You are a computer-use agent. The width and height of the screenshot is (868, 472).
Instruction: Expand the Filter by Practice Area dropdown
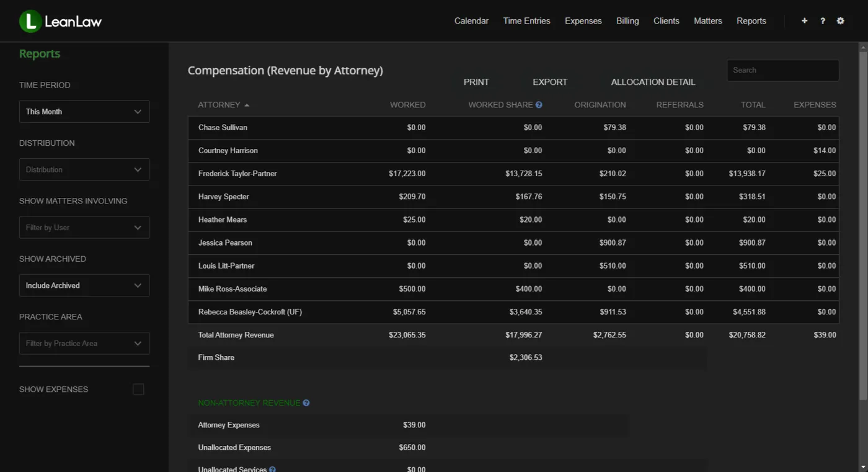tap(84, 343)
